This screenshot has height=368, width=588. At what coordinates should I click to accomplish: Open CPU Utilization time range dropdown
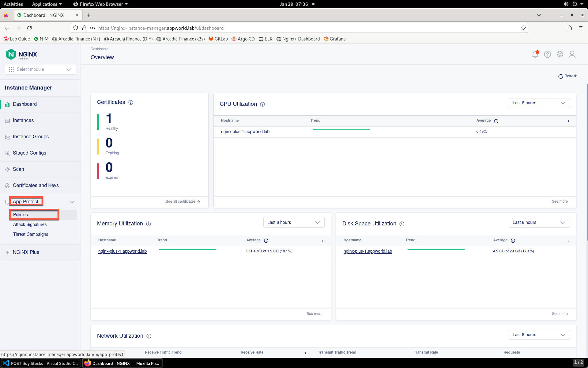(x=539, y=103)
